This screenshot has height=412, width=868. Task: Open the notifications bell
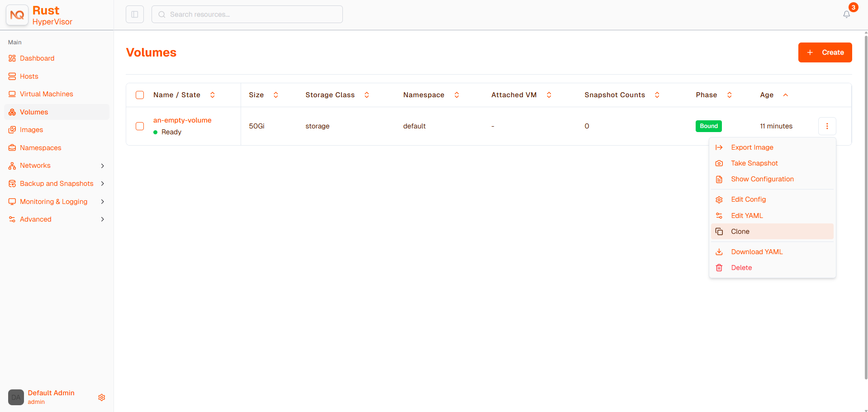(846, 14)
